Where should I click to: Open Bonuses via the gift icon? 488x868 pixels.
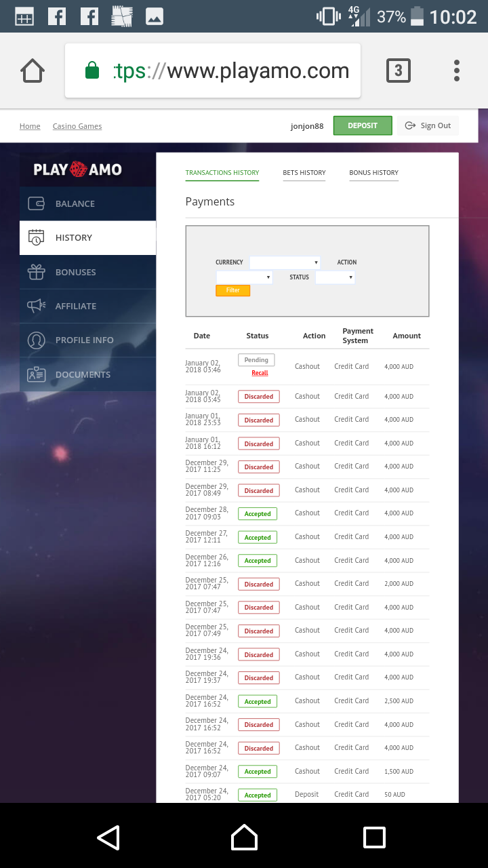[x=36, y=272]
